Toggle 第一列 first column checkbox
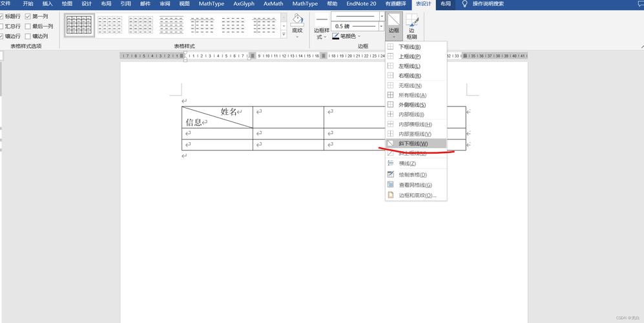Viewport: 644px width, 323px height. [x=28, y=16]
